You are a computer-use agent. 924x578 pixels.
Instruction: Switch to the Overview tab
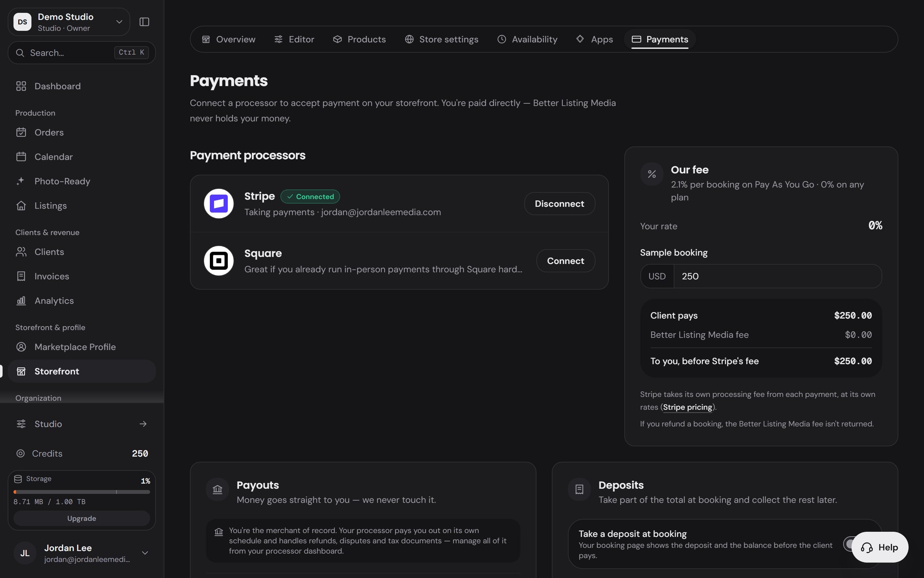click(229, 39)
